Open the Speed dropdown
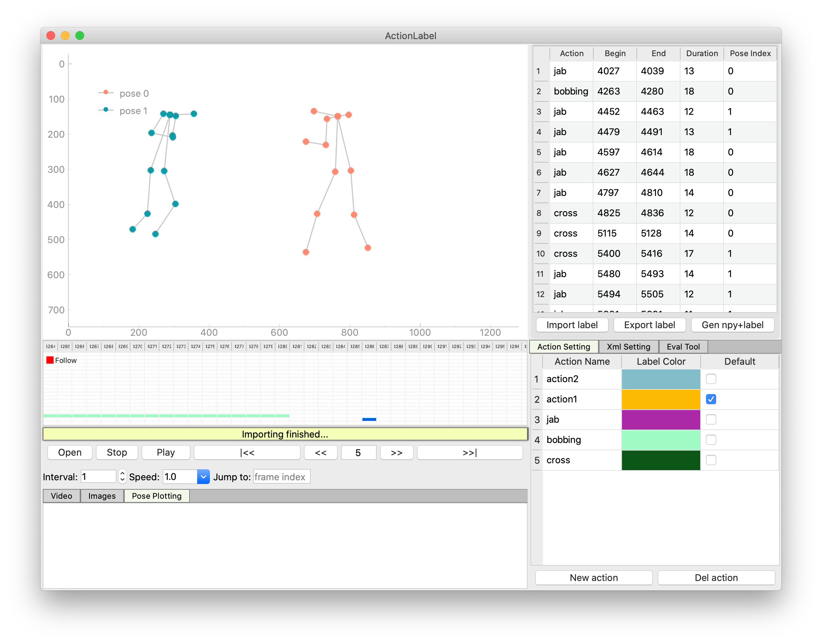The width and height of the screenshot is (822, 644). [x=203, y=477]
